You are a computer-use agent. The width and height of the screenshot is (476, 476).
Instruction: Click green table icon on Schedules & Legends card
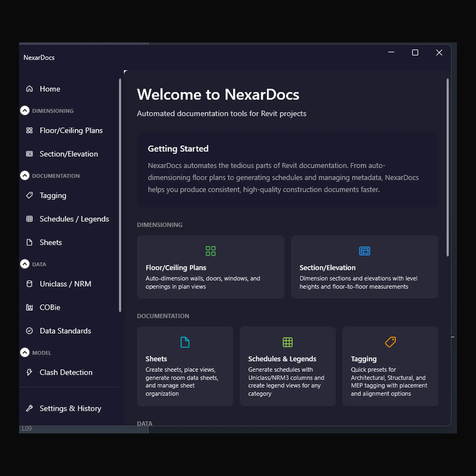click(x=288, y=342)
